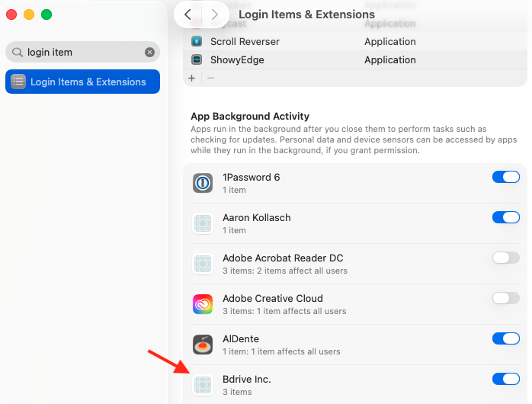Click the AlDente app icon

tap(202, 345)
